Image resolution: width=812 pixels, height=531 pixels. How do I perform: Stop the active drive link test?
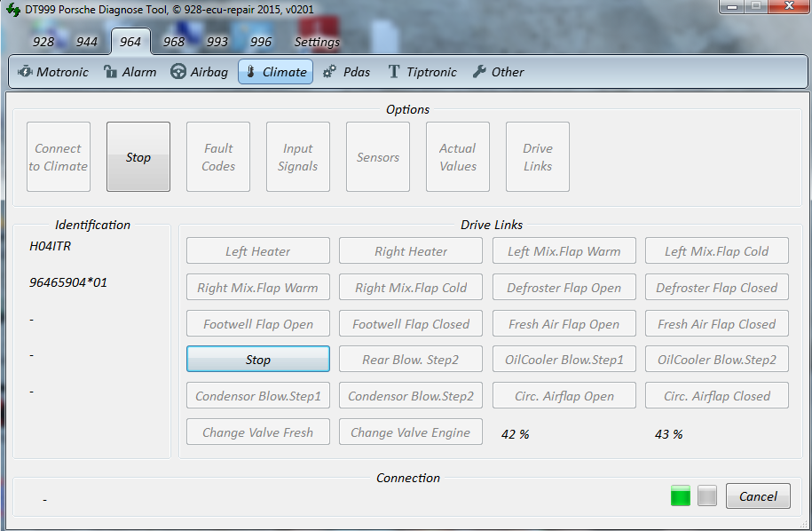(257, 360)
